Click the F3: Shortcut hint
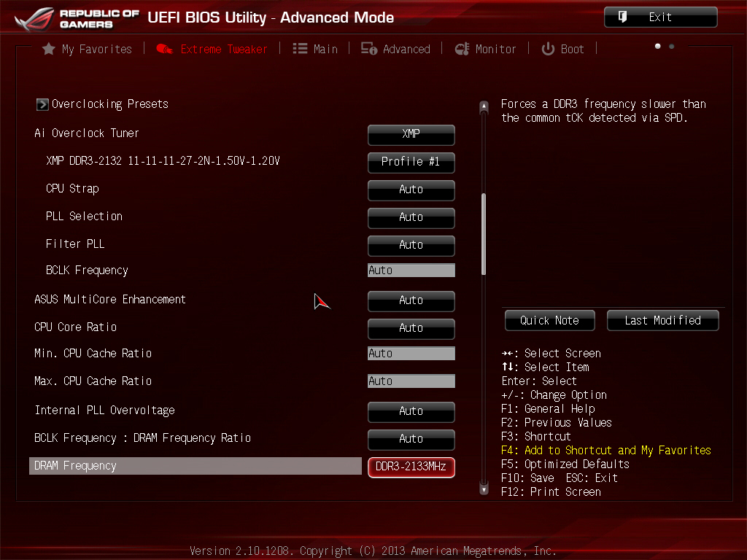 (536, 436)
